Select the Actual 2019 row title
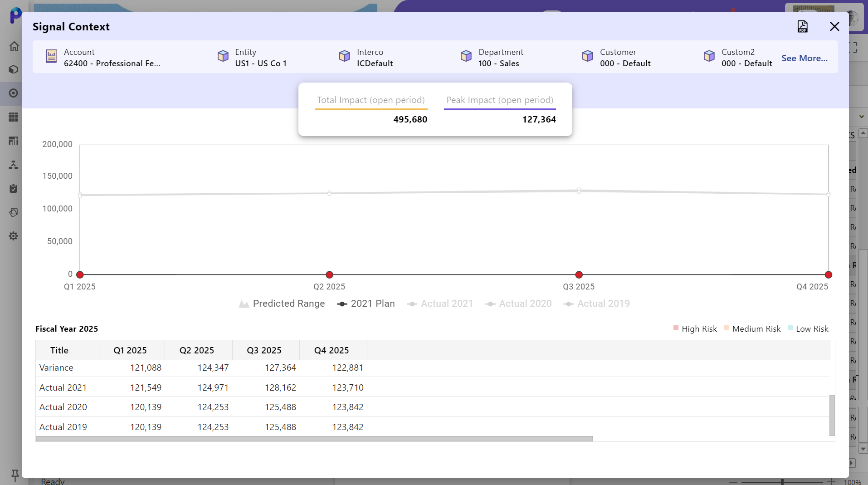868x485 pixels. [63, 427]
